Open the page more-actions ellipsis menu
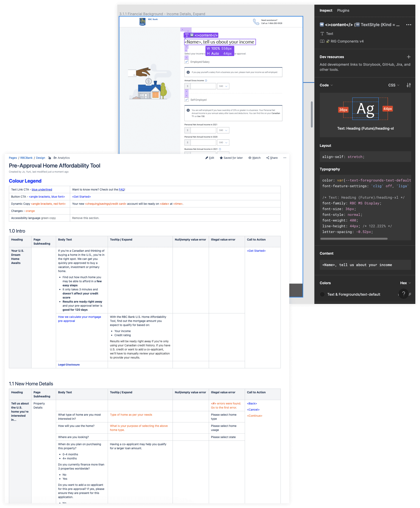Viewport: 420px width, 508px height. (x=285, y=158)
